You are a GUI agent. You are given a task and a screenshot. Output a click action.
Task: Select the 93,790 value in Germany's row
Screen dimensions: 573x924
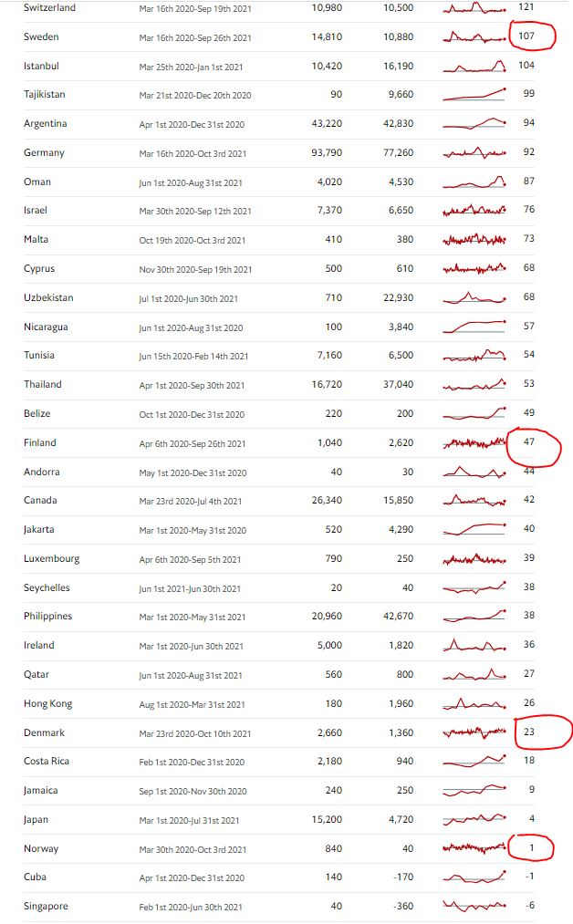(x=327, y=152)
